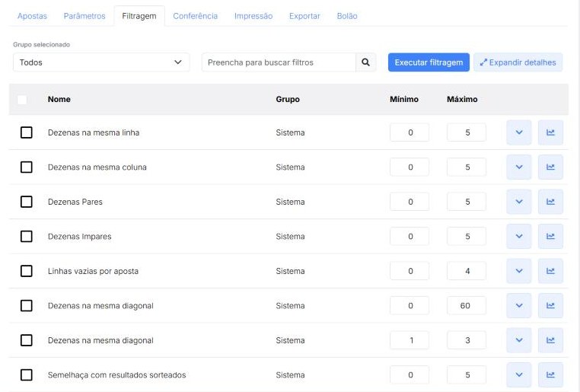Edit Máximo for Semelhaça com resultados sorteados
The image size is (580, 392).
(x=467, y=374)
